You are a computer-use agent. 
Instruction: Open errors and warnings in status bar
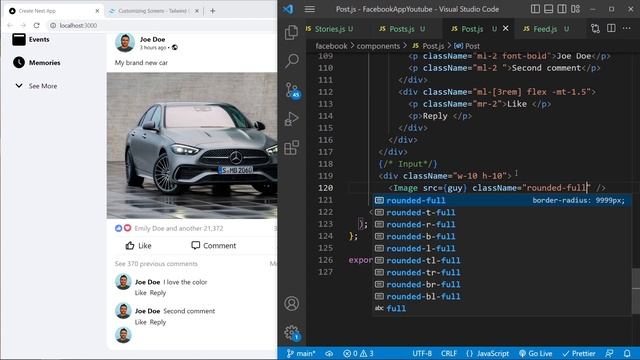click(358, 353)
